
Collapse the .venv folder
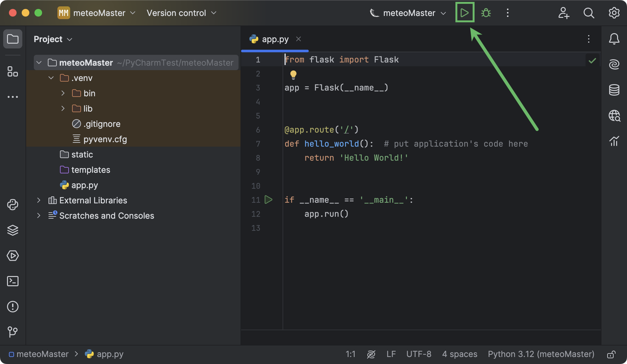coord(51,78)
